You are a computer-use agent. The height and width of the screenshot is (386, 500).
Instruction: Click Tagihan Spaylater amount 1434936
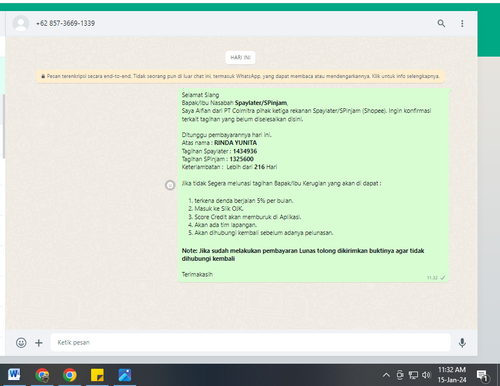click(245, 151)
